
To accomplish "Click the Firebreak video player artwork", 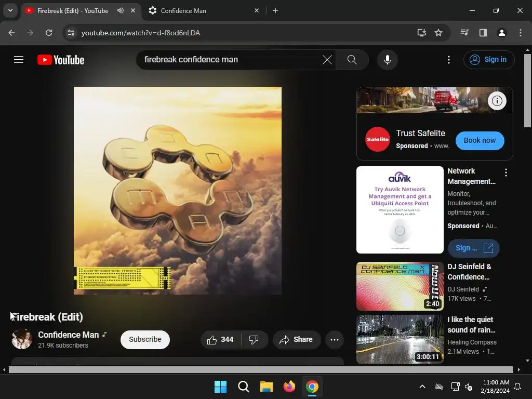I will click(x=178, y=191).
